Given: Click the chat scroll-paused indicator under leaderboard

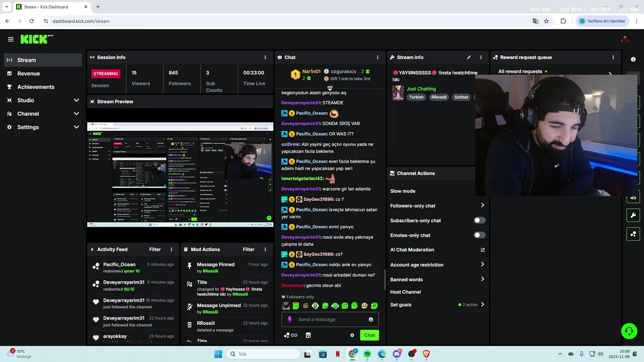Looking at the screenshot, I should (x=330, y=88).
